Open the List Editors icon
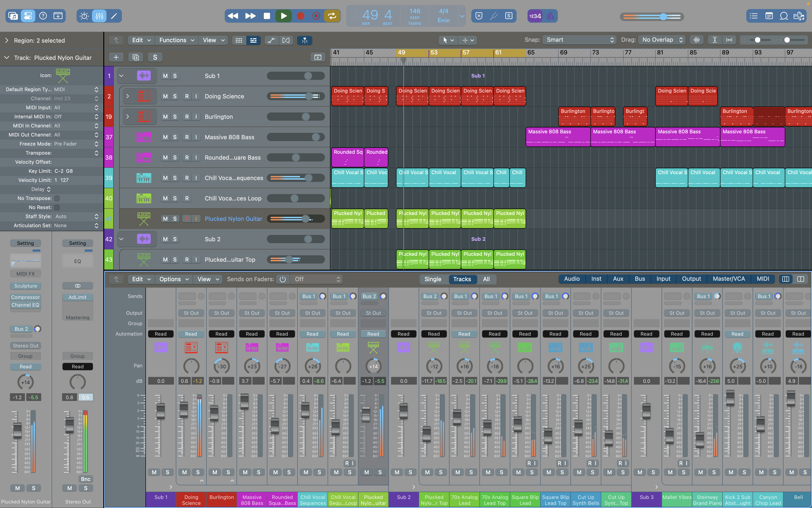The width and height of the screenshot is (812, 508). pos(754,16)
